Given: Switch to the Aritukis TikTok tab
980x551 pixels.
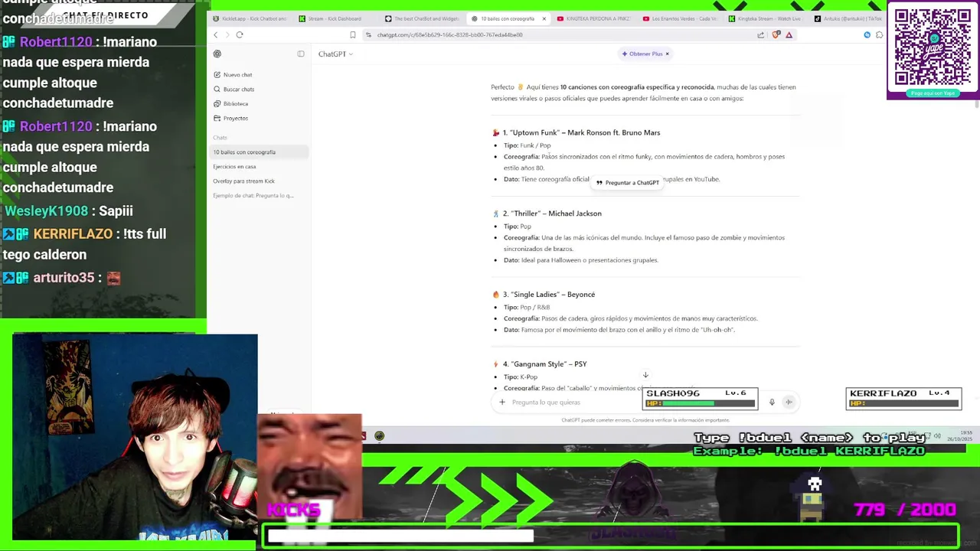Looking at the screenshot, I should (x=848, y=18).
